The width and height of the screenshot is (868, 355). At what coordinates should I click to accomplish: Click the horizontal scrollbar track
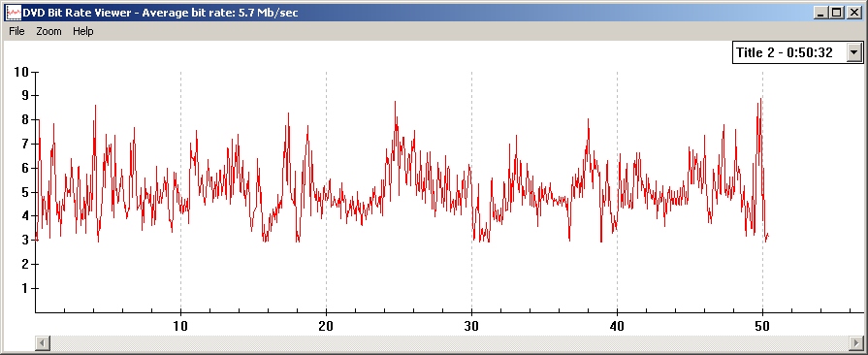449,342
